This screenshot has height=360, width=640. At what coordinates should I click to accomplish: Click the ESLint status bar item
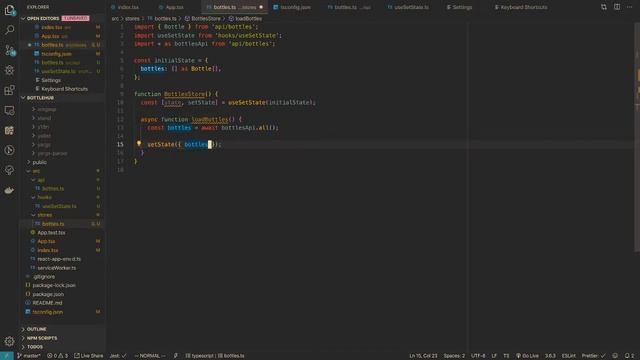[x=569, y=356]
